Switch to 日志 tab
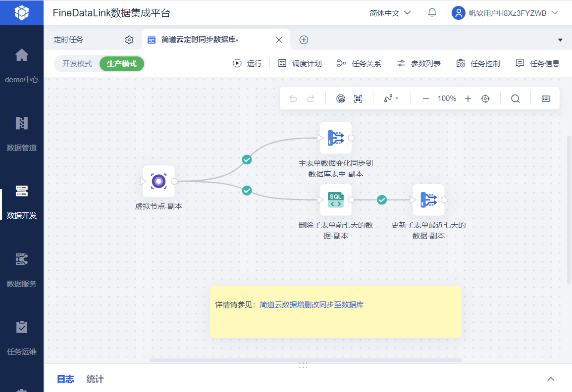Image resolution: width=572 pixels, height=392 pixels. (x=66, y=379)
